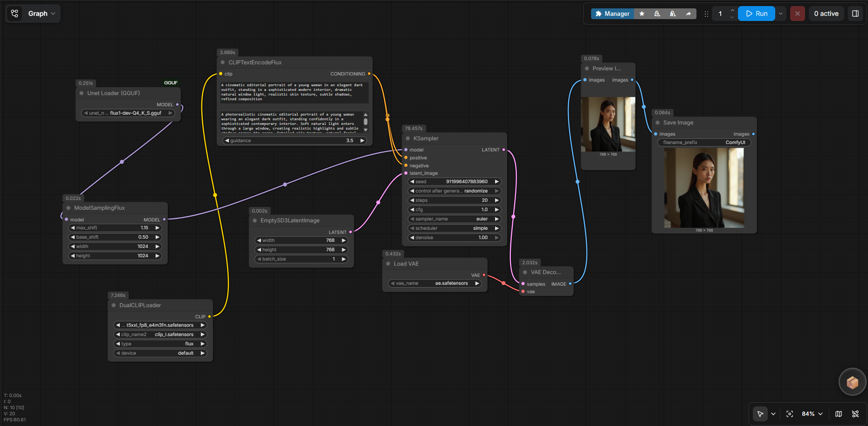Increase KSampler cfg with right arrow

tap(497, 210)
